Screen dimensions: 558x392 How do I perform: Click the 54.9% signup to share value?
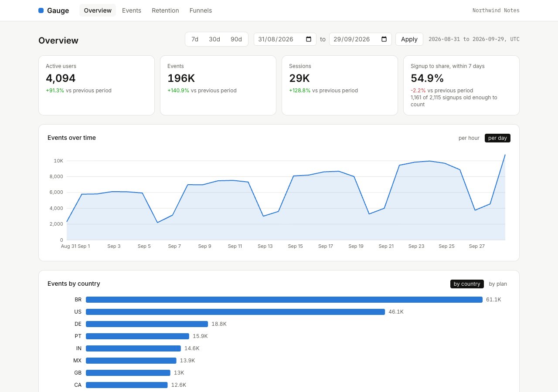[427, 78]
